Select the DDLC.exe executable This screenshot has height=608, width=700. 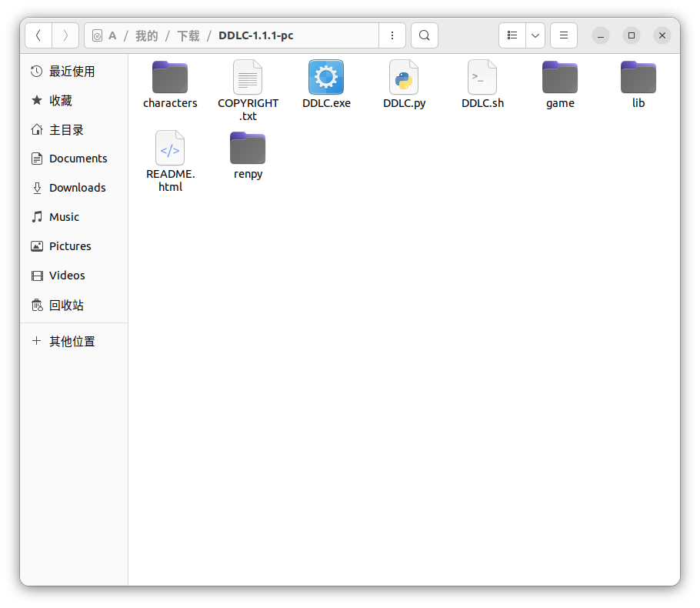[326, 85]
